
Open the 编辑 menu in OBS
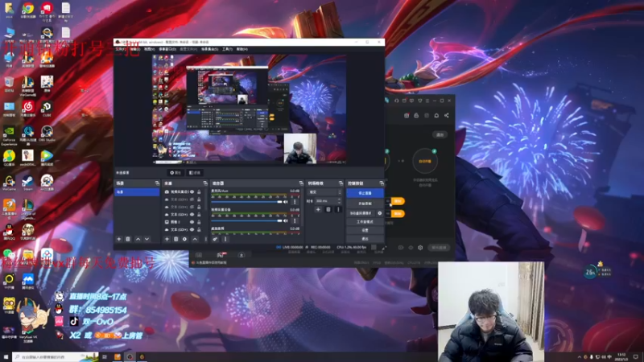[x=134, y=49]
